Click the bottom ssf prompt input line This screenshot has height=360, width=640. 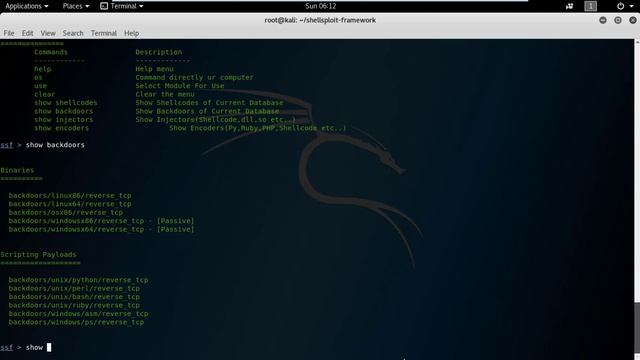[x=26, y=347]
